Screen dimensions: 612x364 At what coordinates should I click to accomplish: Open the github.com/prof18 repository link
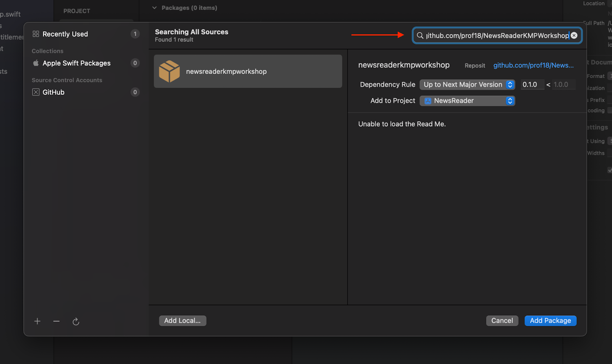[x=533, y=65]
